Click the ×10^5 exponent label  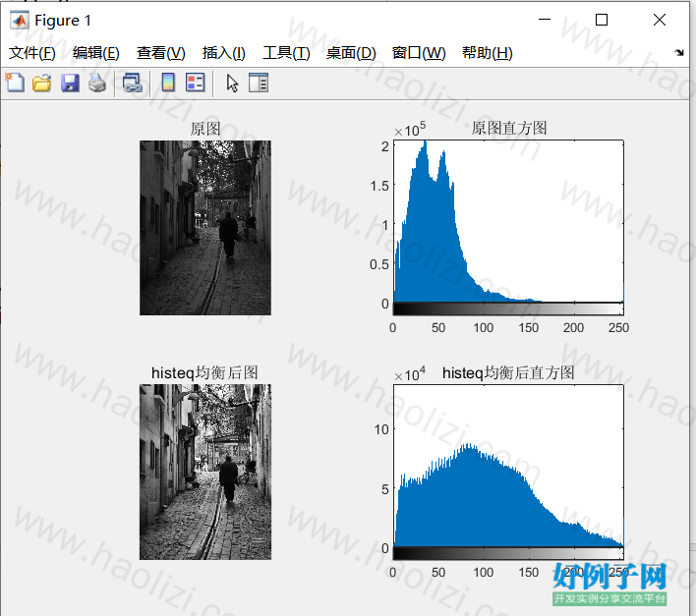click(410, 129)
